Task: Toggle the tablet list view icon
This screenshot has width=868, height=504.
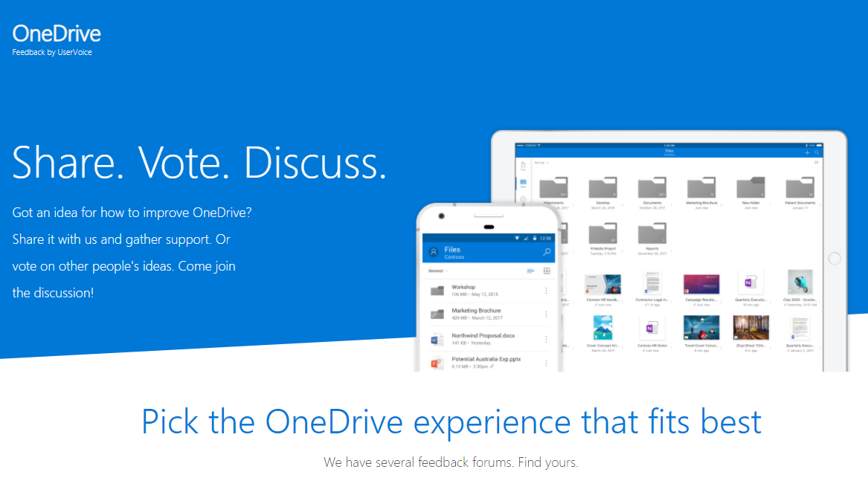Action: pos(817,163)
